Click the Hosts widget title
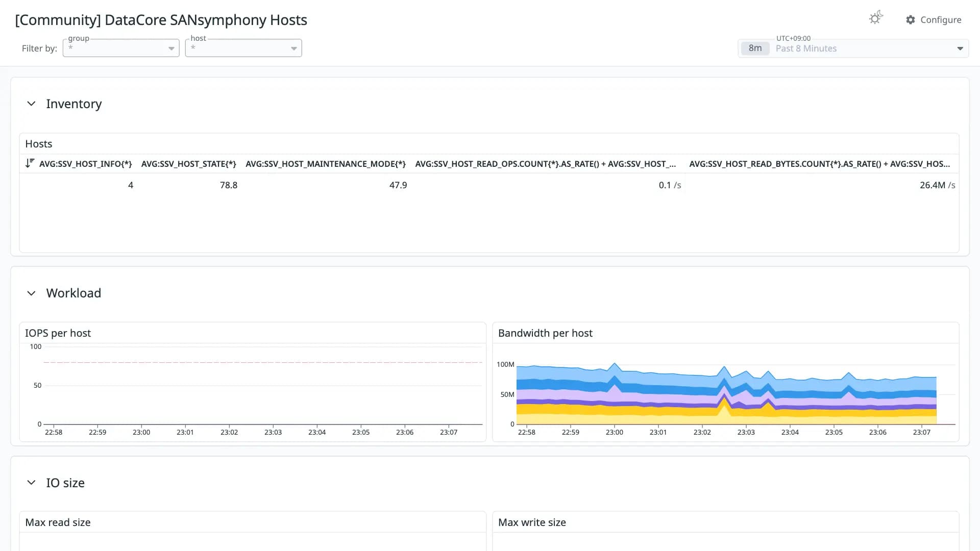 [x=39, y=144]
